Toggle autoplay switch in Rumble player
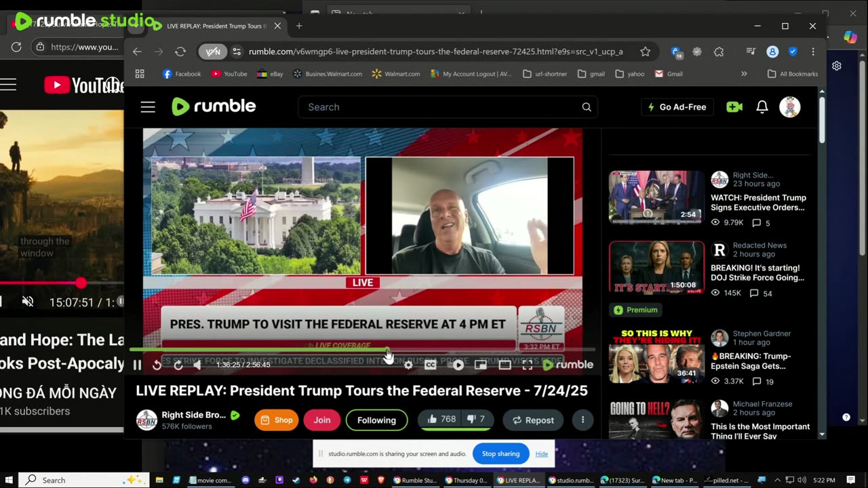Image resolution: width=868 pixels, height=488 pixels. [x=458, y=365]
